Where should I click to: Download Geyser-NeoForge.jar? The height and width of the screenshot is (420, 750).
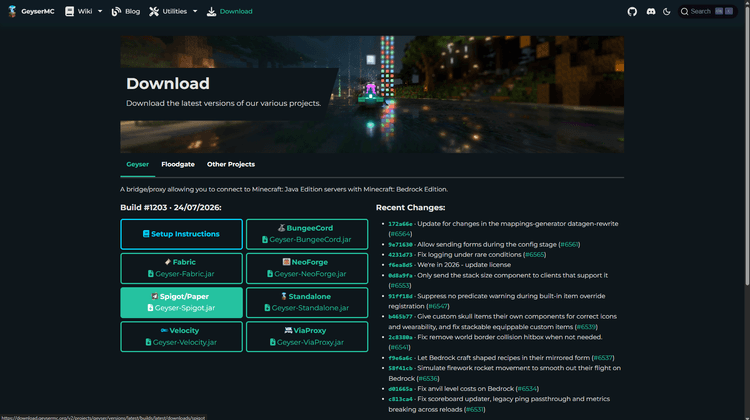click(307, 268)
